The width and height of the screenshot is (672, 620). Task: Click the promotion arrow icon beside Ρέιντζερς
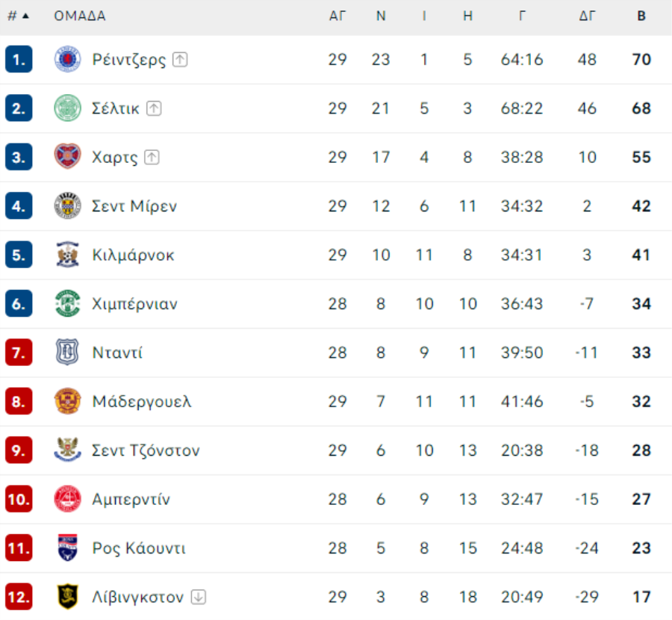click(x=180, y=60)
